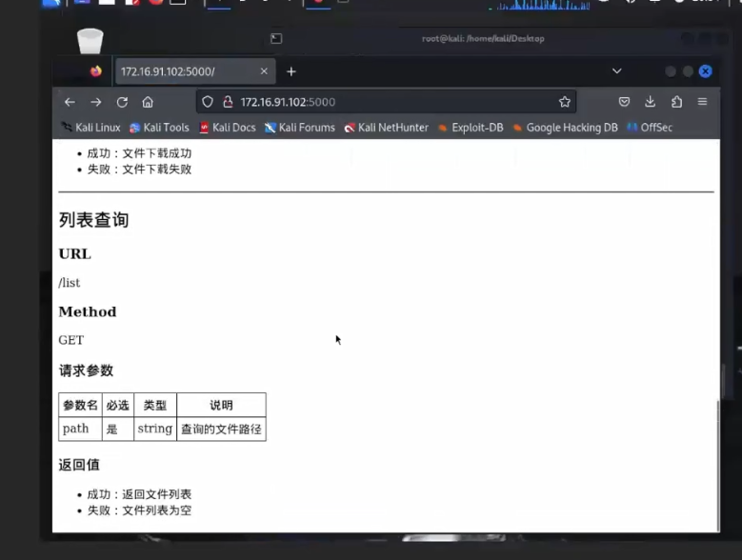Click the '参数名' table header
The width and height of the screenshot is (742, 560).
point(80,405)
